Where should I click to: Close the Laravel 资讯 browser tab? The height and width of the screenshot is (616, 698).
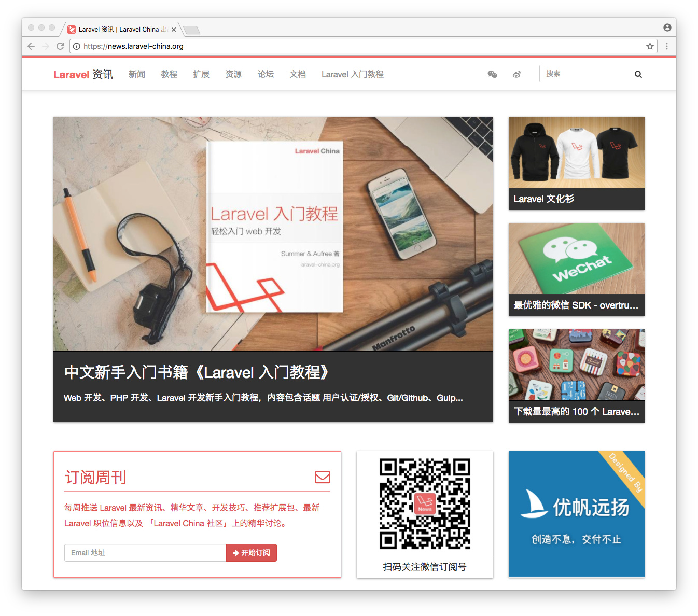(x=174, y=30)
